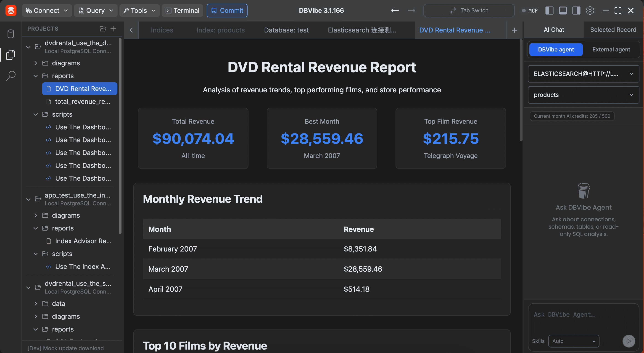This screenshot has height=353, width=644.
Task: Expand diagrams folder under app_test_use_the_in...
Action: tap(36, 215)
